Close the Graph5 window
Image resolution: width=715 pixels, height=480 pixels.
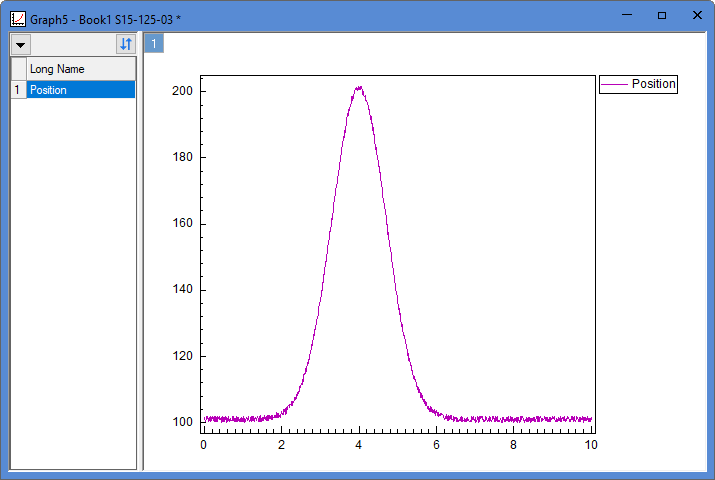697,15
